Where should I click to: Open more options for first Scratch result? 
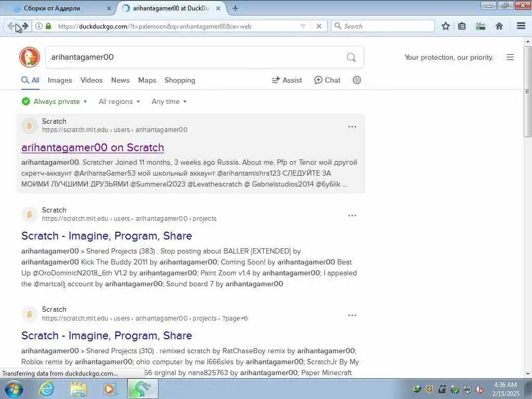pyautogui.click(x=352, y=127)
